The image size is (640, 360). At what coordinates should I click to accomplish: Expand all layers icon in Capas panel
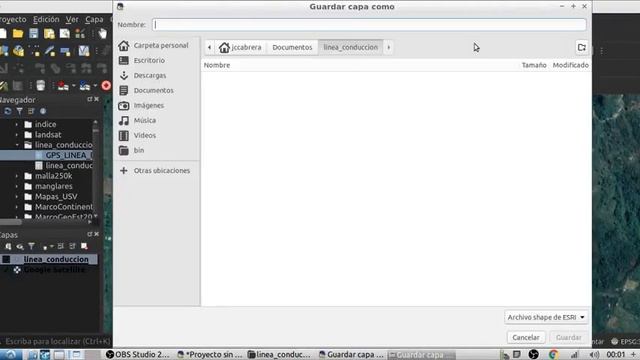pyautogui.click(x=60, y=246)
